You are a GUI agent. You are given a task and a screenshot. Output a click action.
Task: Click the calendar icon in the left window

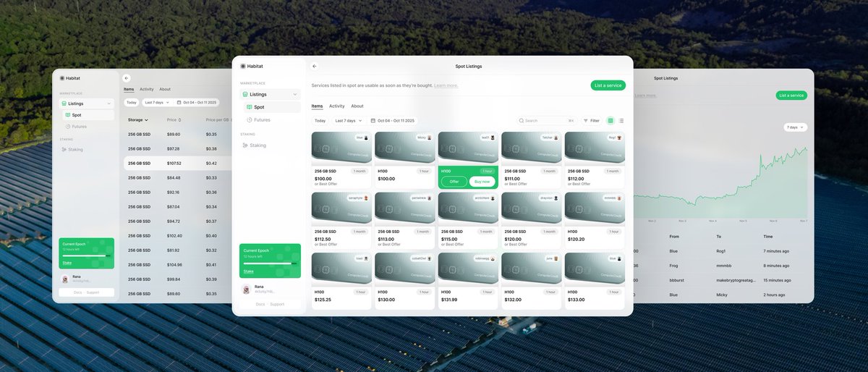pos(179,102)
